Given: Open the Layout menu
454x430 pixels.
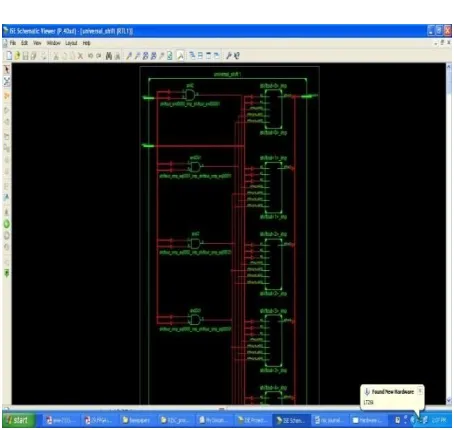Looking at the screenshot, I should [71, 43].
